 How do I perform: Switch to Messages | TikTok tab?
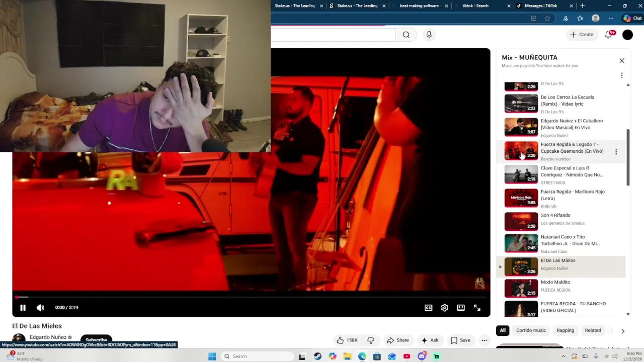coord(541,6)
